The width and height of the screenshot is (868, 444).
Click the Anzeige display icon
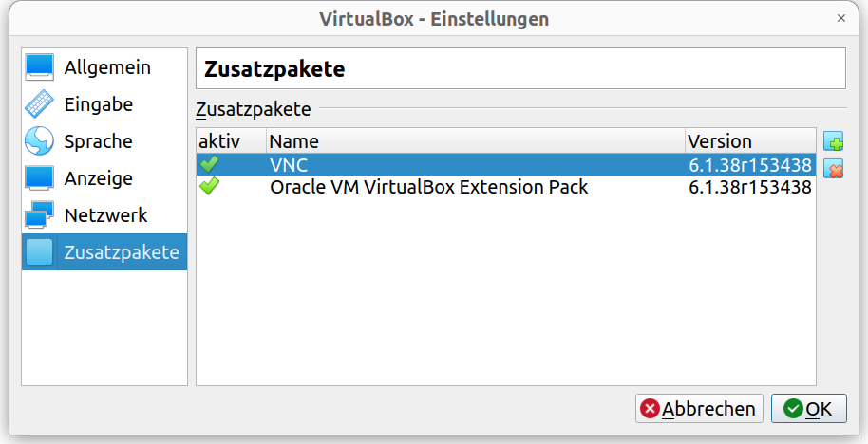coord(39,178)
